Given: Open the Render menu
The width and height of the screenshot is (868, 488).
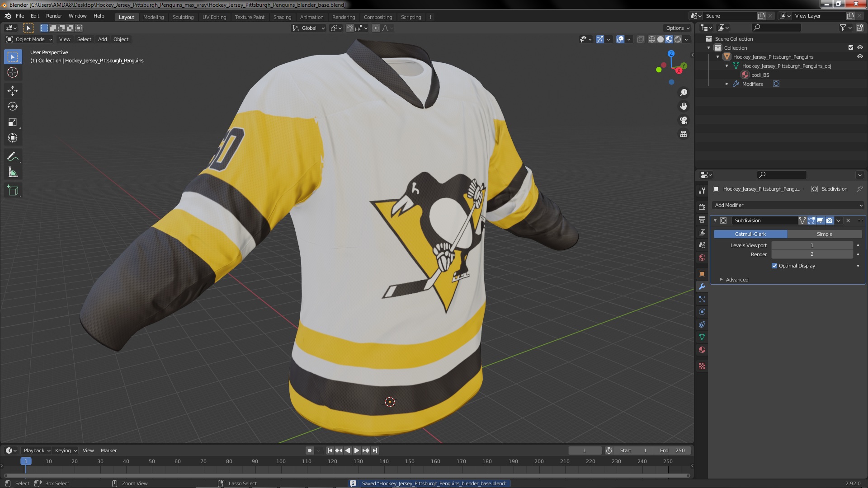Looking at the screenshot, I should click(54, 16).
